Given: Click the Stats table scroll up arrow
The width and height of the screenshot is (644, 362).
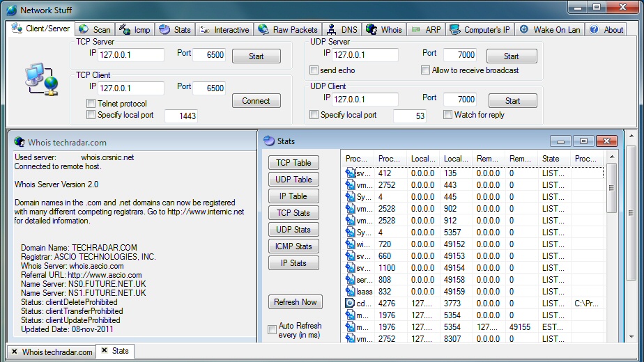Looking at the screenshot, I should pos(611,157).
